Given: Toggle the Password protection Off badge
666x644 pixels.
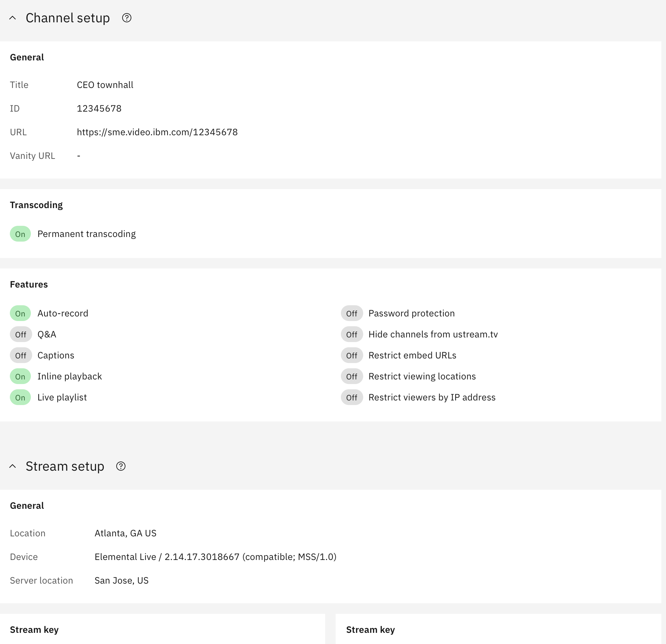Looking at the screenshot, I should tap(352, 313).
